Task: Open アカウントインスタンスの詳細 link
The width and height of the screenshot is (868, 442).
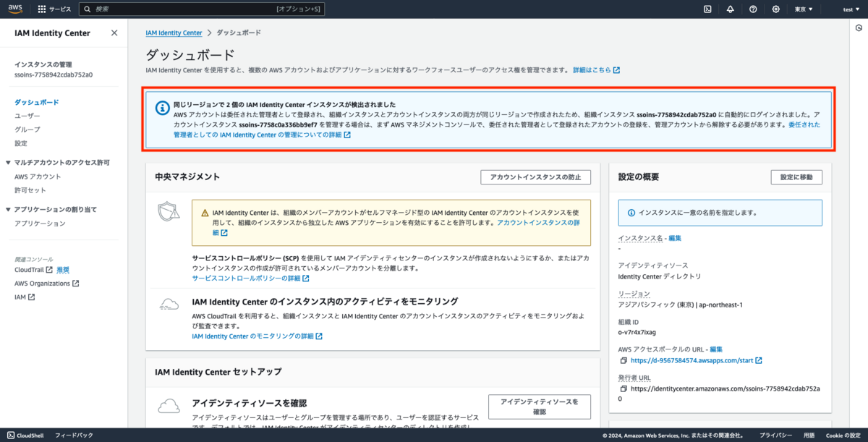Action: point(396,229)
